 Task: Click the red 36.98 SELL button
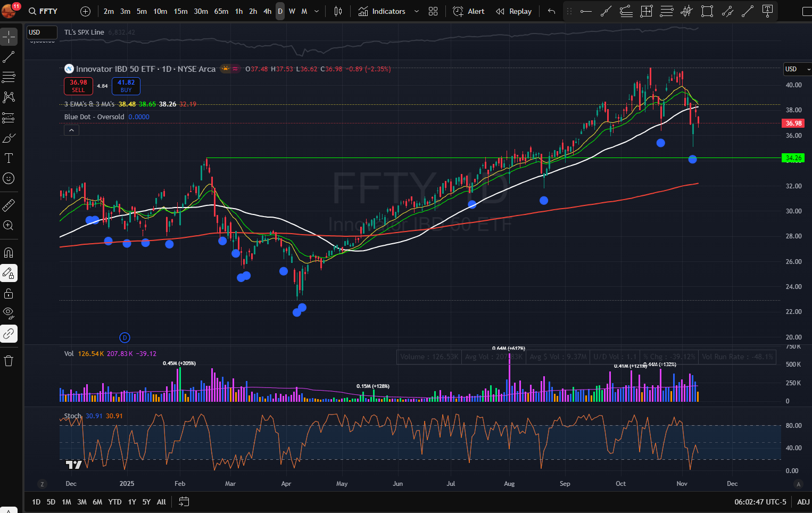78,86
